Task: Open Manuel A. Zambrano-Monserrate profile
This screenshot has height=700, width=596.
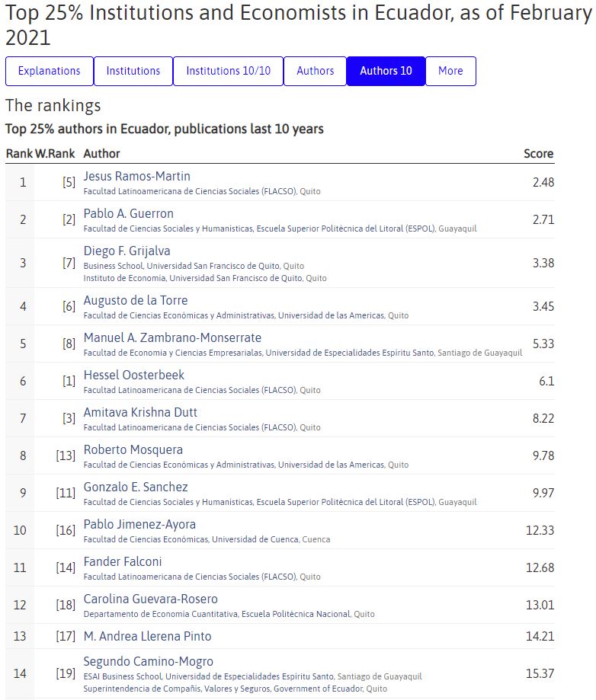Action: [172, 337]
